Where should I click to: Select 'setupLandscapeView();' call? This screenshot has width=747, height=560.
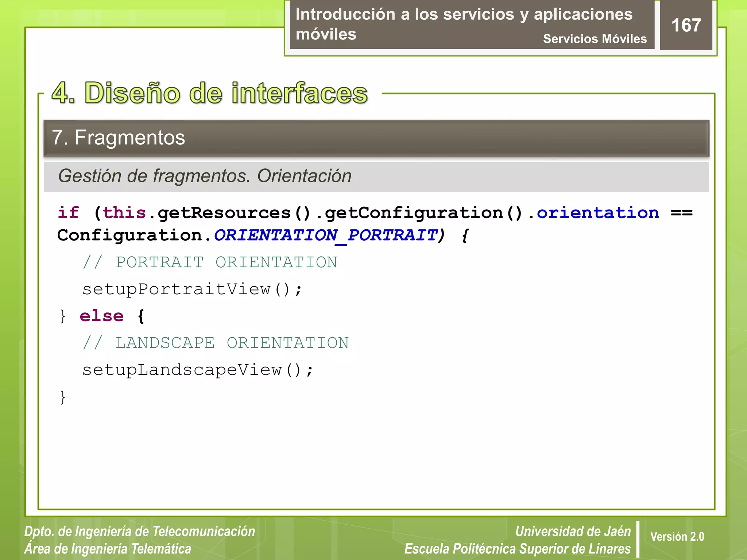coord(198,370)
